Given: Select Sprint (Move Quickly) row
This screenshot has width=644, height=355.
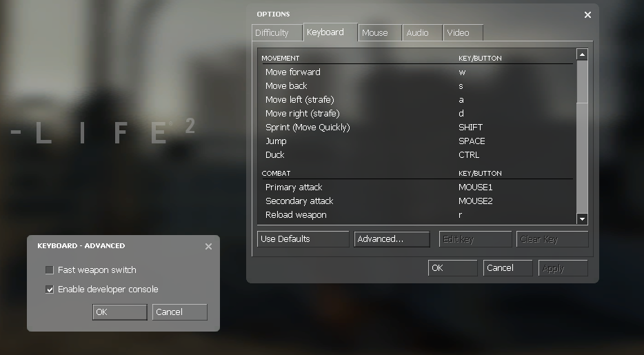Looking at the screenshot, I should [417, 128].
